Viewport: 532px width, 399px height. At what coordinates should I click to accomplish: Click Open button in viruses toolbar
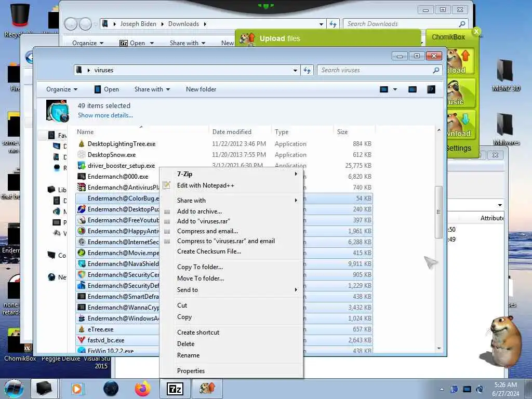107,89
